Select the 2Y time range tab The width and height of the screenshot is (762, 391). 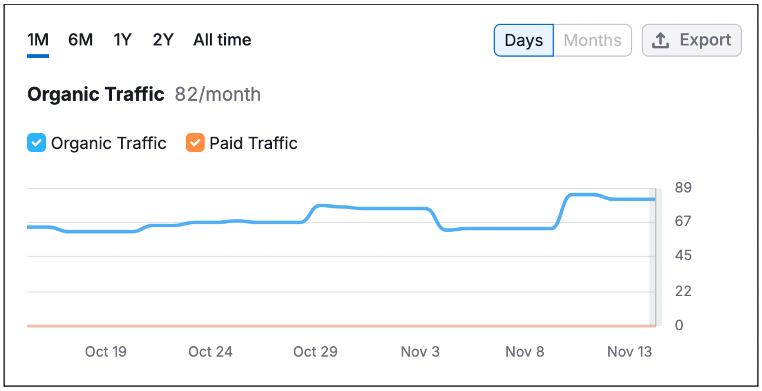click(x=163, y=40)
